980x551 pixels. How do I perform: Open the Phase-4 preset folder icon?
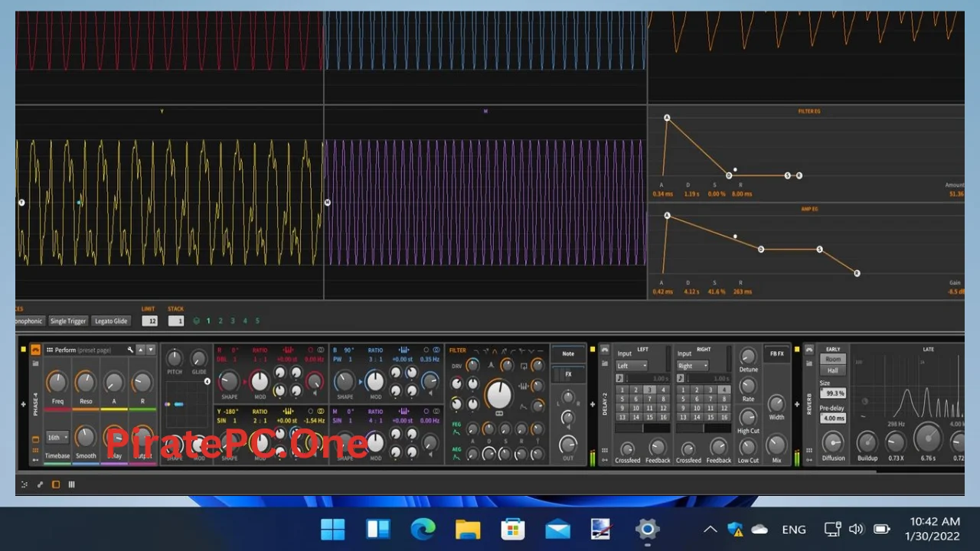tap(35, 364)
